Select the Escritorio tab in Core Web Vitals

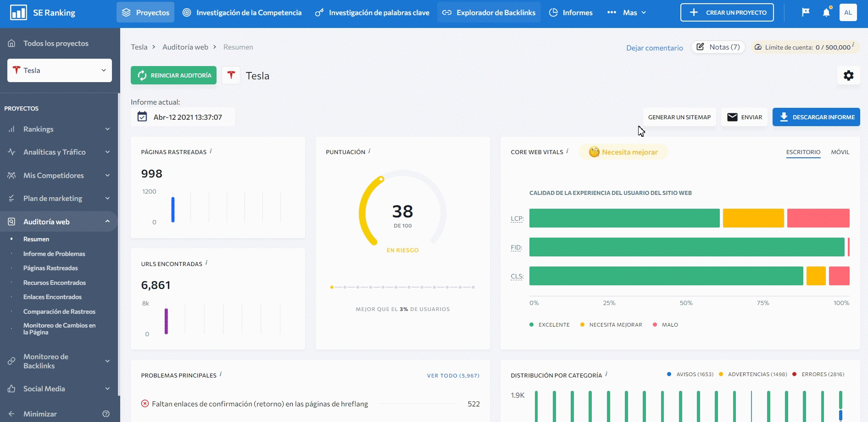(x=803, y=152)
